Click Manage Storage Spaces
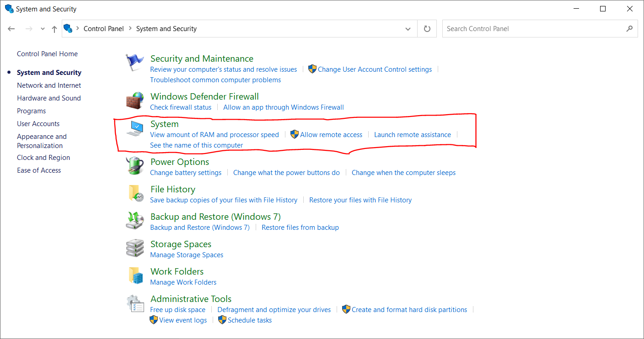 187,255
